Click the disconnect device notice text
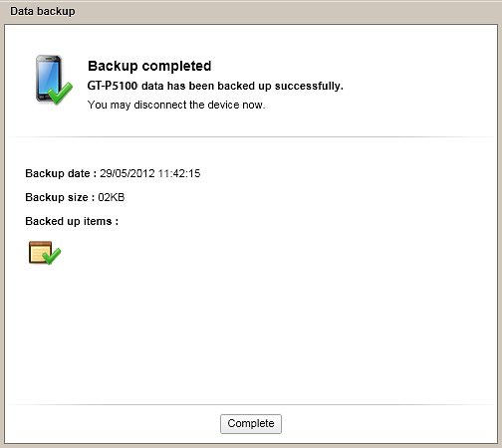Screen dimensions: 502x448 tap(176, 105)
